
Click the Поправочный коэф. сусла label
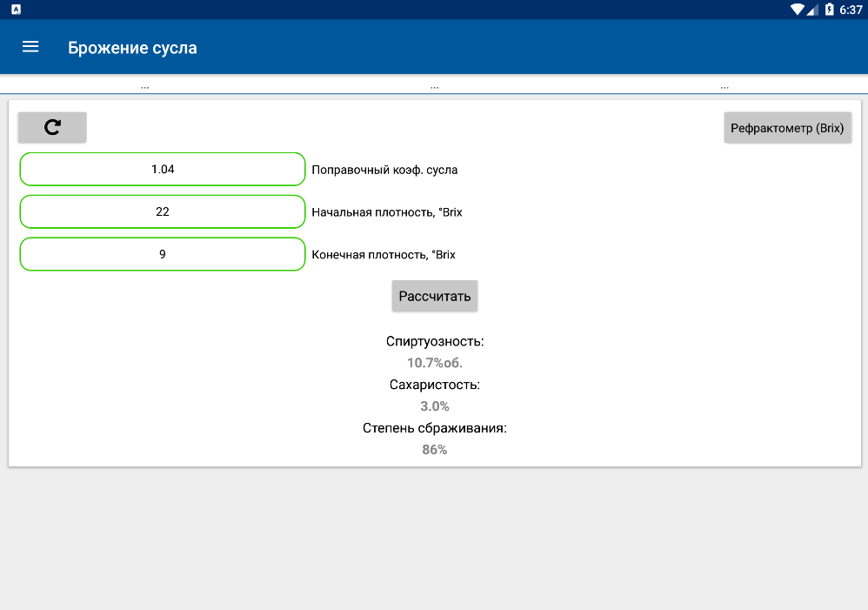point(384,170)
